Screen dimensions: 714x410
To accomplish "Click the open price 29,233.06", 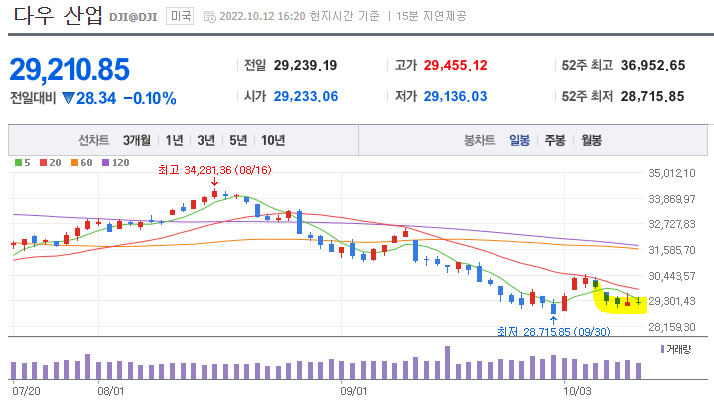I will (x=306, y=97).
